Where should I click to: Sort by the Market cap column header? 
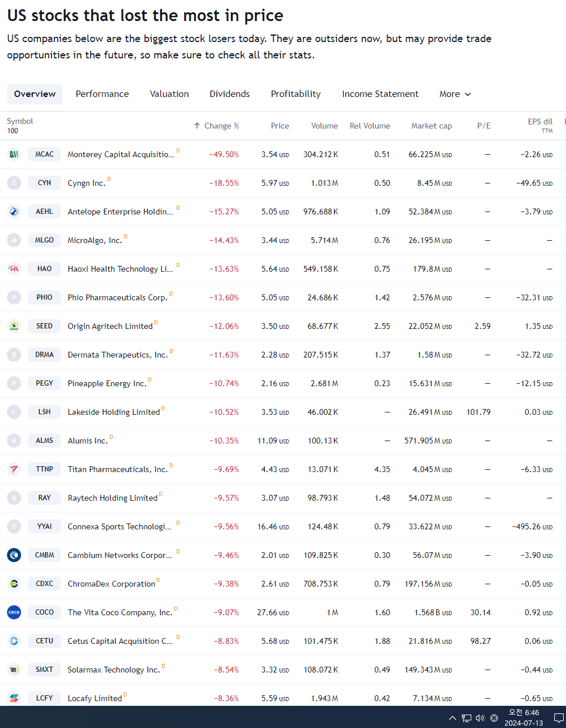[x=432, y=126]
